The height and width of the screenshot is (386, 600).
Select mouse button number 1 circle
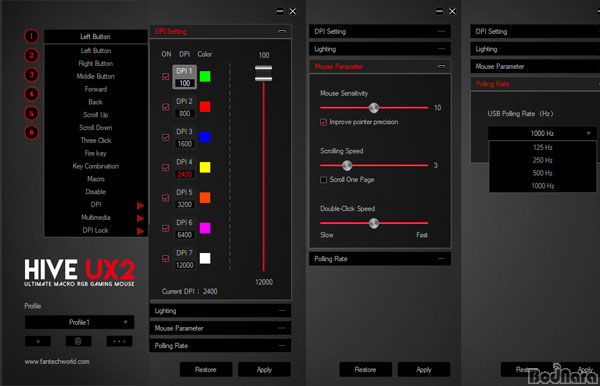[x=31, y=36]
